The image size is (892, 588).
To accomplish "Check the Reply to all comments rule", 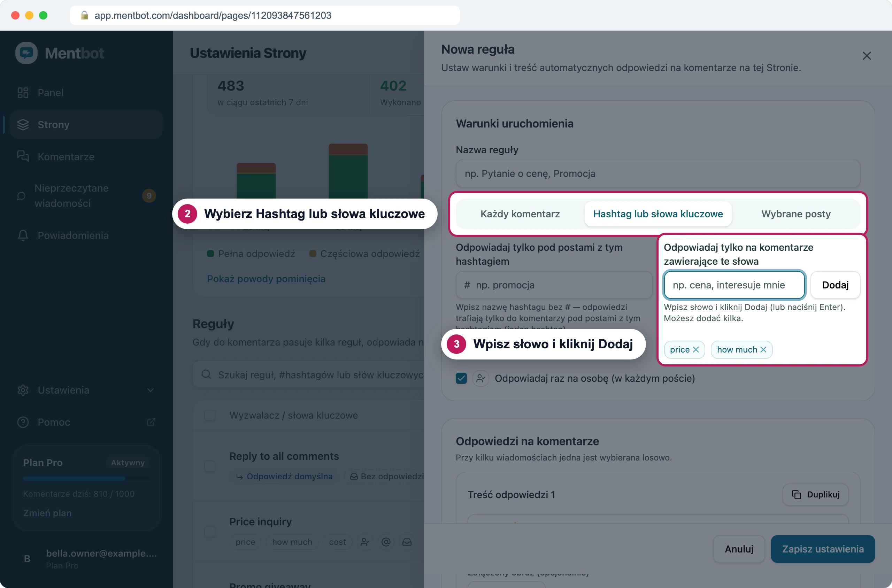I will click(x=210, y=466).
